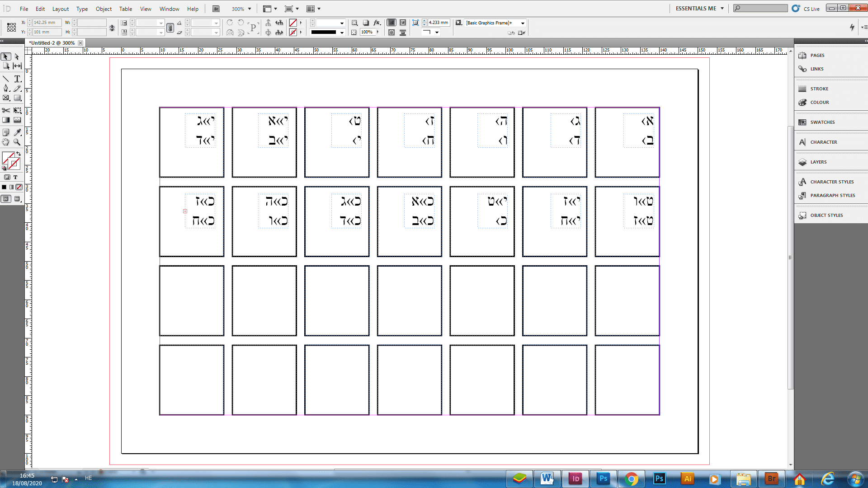The height and width of the screenshot is (488, 868).
Task: Select the Hand tool
Action: tap(6, 142)
